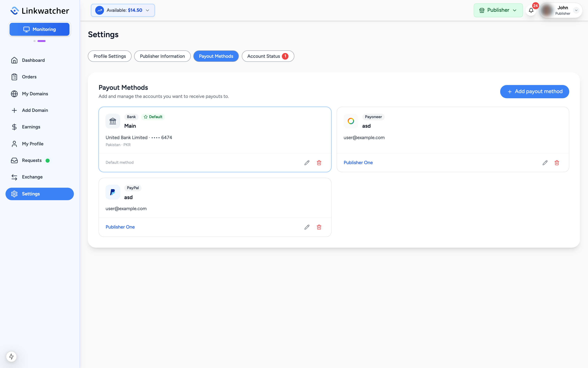Click the PayPal type badge

point(133,188)
